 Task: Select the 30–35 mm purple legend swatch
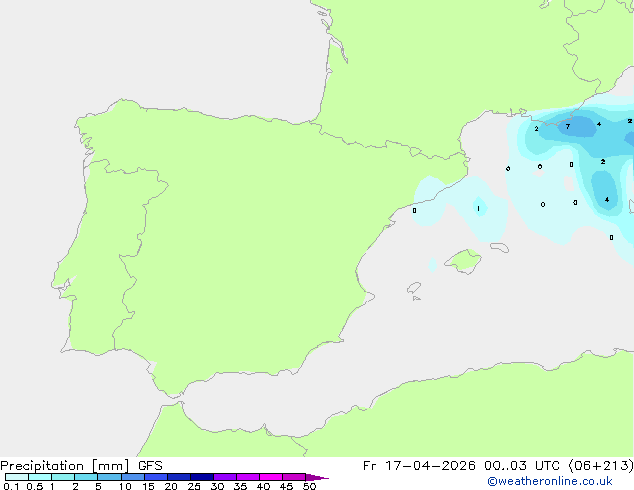pyautogui.click(x=225, y=477)
